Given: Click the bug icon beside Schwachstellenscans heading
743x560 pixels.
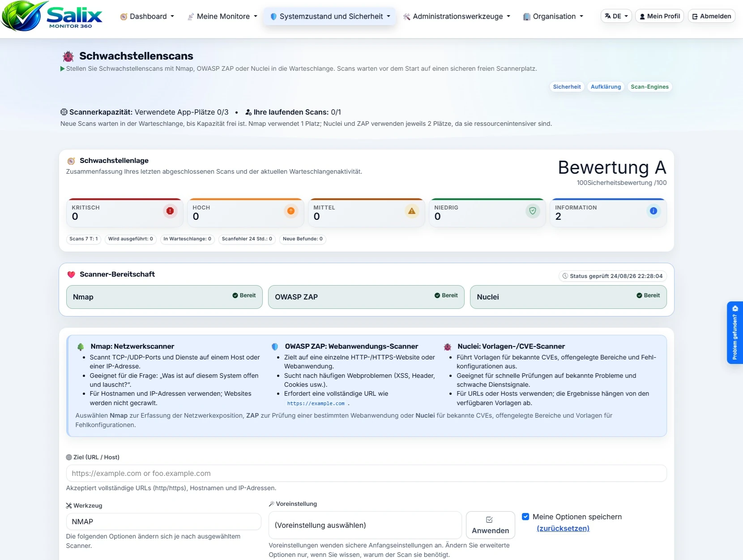Looking at the screenshot, I should [x=68, y=56].
